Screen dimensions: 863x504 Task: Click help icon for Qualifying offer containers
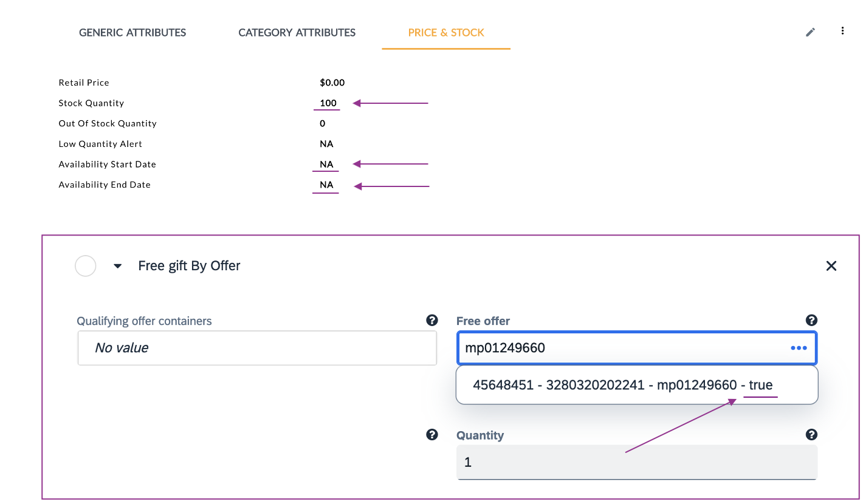click(x=432, y=321)
